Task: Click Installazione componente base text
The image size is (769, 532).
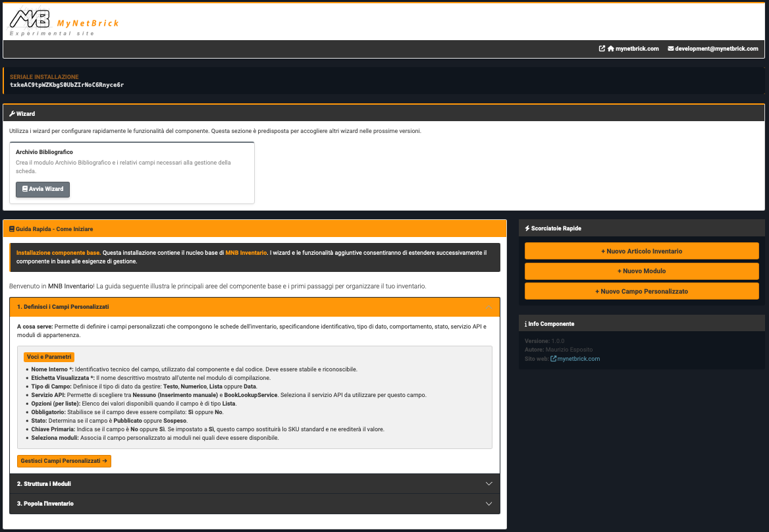Action: coord(59,253)
